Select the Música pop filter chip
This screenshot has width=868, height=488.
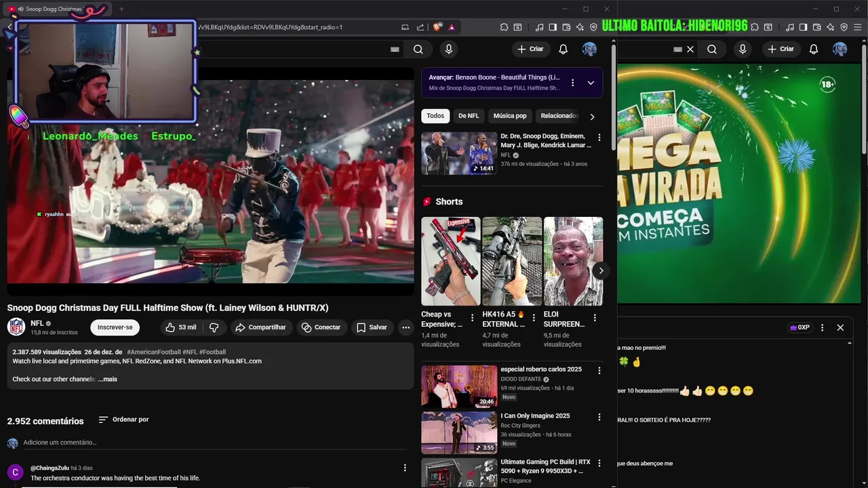pyautogui.click(x=510, y=116)
